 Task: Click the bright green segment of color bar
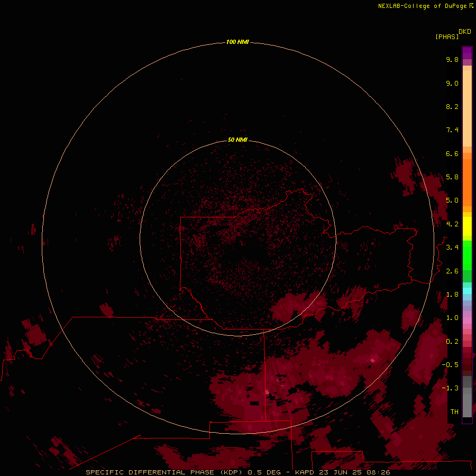(x=467, y=255)
